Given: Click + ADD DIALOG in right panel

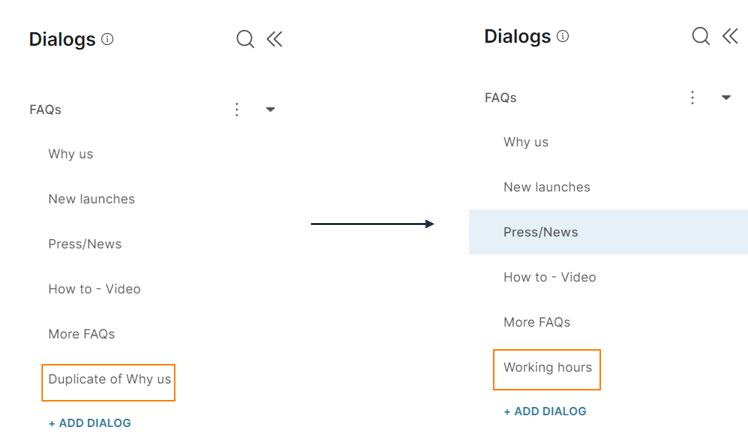Looking at the screenshot, I should [x=545, y=411].
